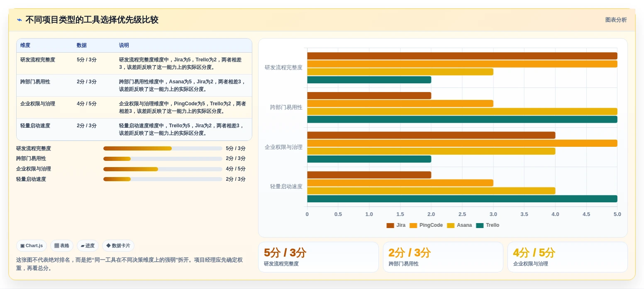Screen dimensions: 644x289
Task: Click the 跨部门易用性 chart axis label
Action: pyautogui.click(x=286, y=107)
